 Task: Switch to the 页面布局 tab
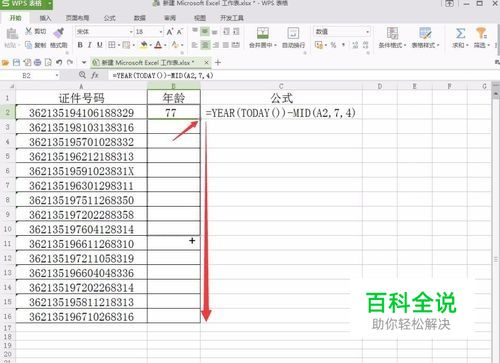tap(77, 18)
